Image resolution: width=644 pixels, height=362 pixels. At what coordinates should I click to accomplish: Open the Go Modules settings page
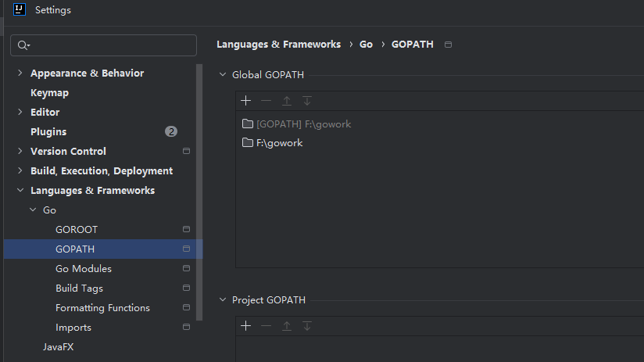84,269
